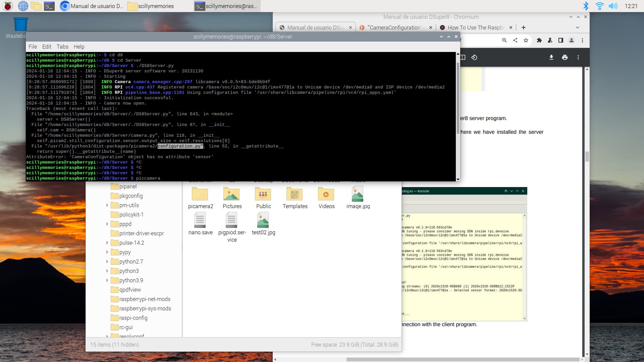Open image.jpg file
644x362 pixels.
pyautogui.click(x=358, y=198)
